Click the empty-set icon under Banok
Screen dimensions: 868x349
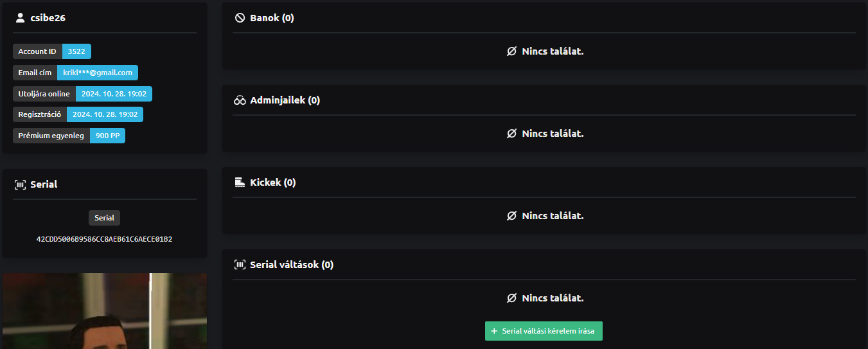511,51
